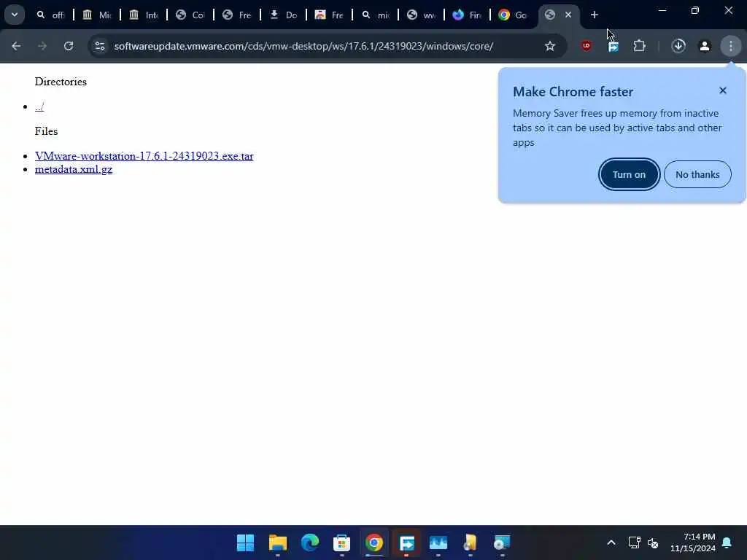
Task: Open Microsoft Store from taskbar
Action: [x=341, y=542]
